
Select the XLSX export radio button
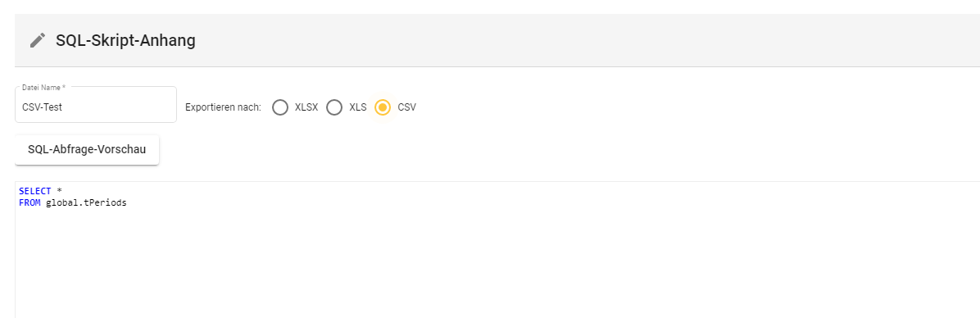(280, 107)
